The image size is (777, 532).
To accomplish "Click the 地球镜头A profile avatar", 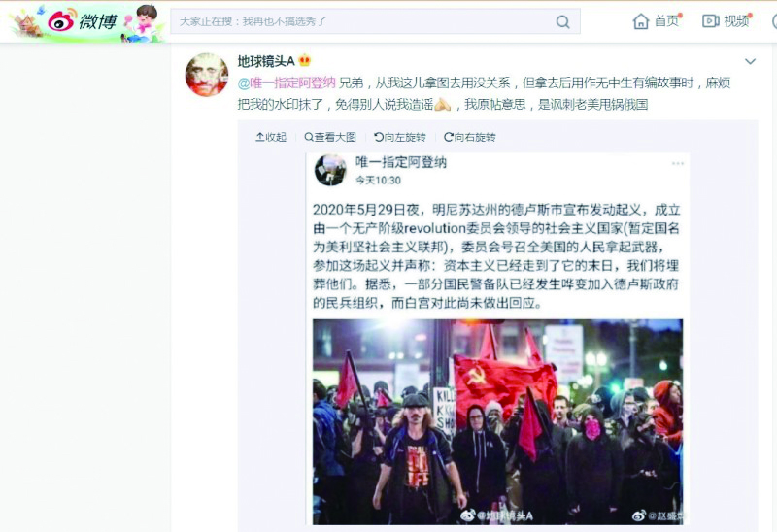I will pos(207,75).
